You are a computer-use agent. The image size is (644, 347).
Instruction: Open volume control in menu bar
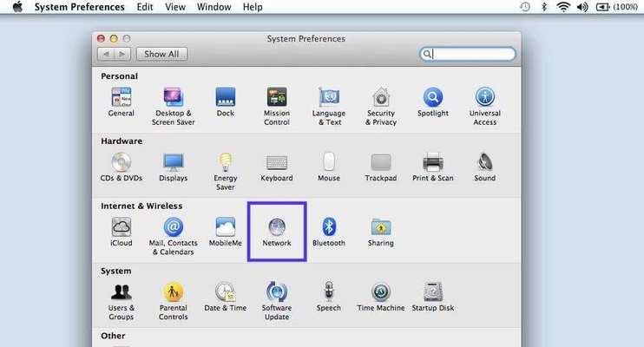pos(582,7)
